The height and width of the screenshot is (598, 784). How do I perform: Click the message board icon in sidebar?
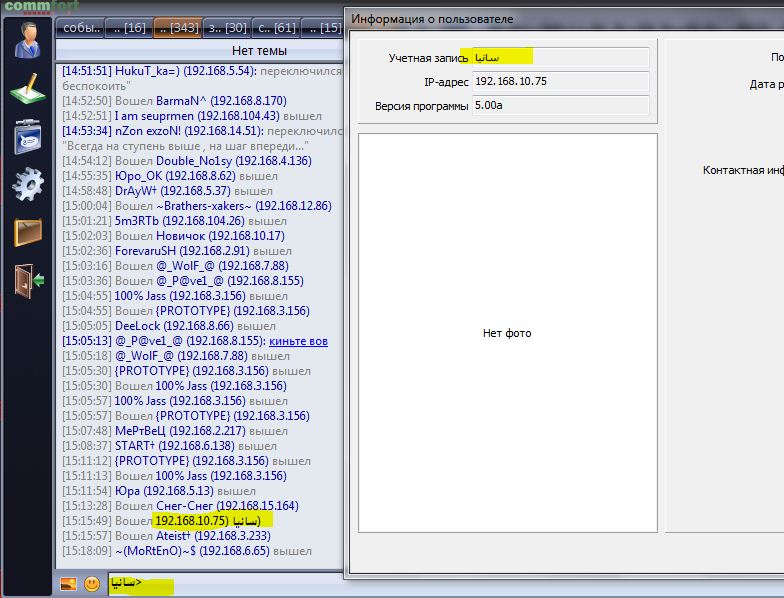pyautogui.click(x=27, y=136)
